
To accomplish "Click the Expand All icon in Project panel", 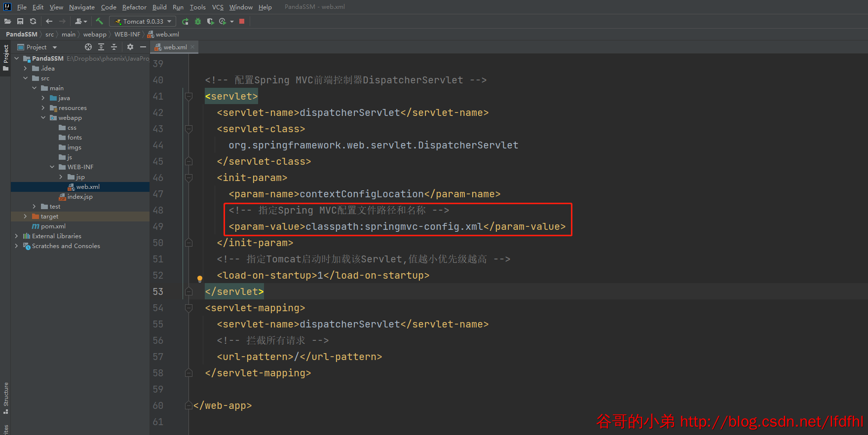I will (x=101, y=47).
